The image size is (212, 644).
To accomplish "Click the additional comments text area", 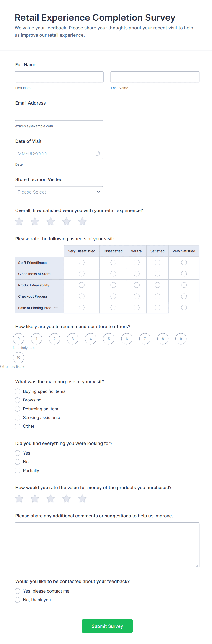I will pos(107,545).
